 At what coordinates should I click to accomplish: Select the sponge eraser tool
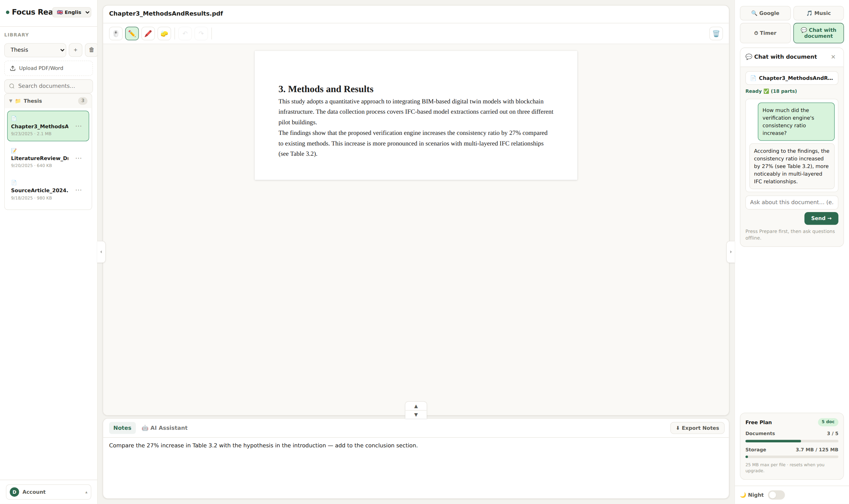click(164, 33)
